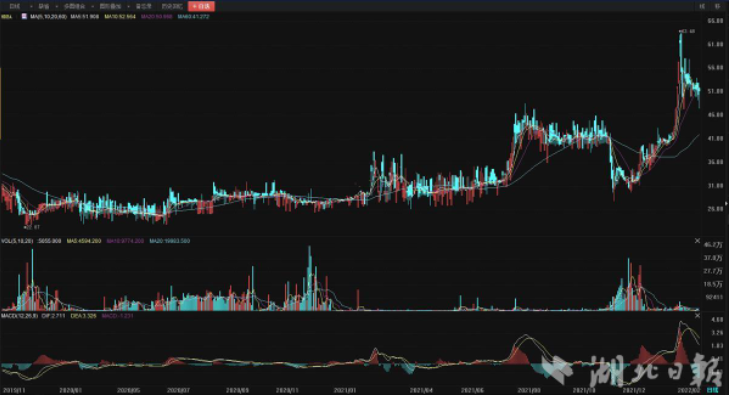
Task: Click the jump-to-first icon at top right
Action: (x=702, y=6)
